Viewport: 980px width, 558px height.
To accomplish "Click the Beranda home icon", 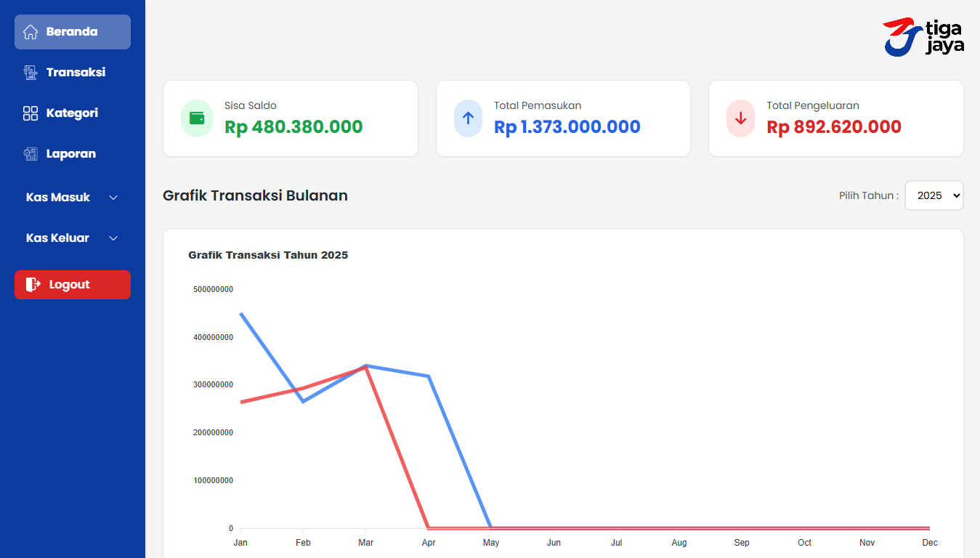I will click(x=31, y=32).
